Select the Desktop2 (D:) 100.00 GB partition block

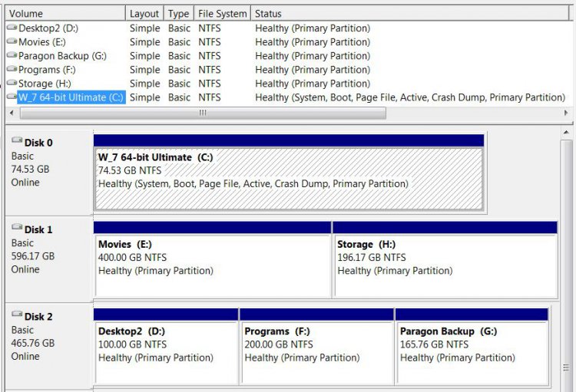coord(166,347)
